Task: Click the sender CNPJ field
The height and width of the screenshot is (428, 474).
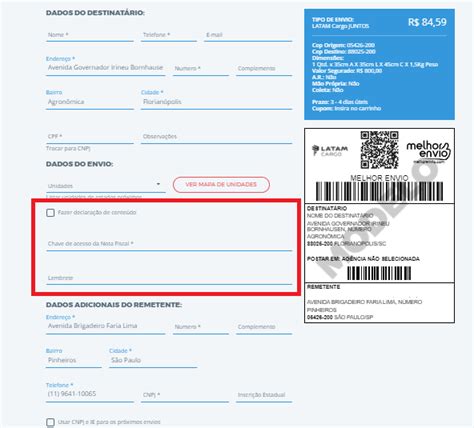Action: point(185,395)
